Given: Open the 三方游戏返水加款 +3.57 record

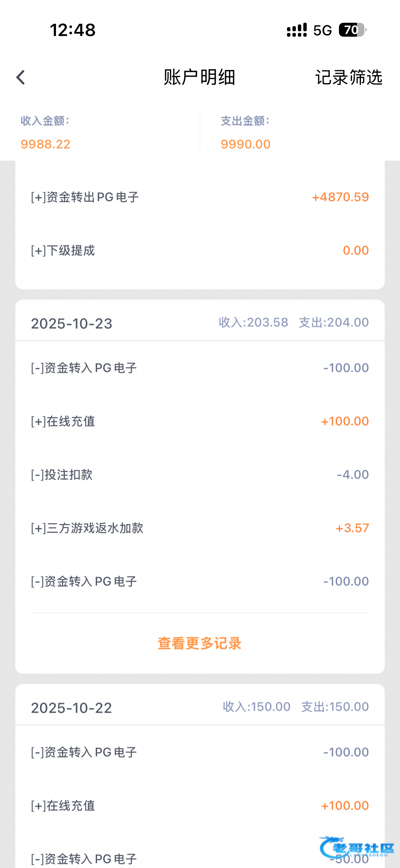Looking at the screenshot, I should (199, 528).
